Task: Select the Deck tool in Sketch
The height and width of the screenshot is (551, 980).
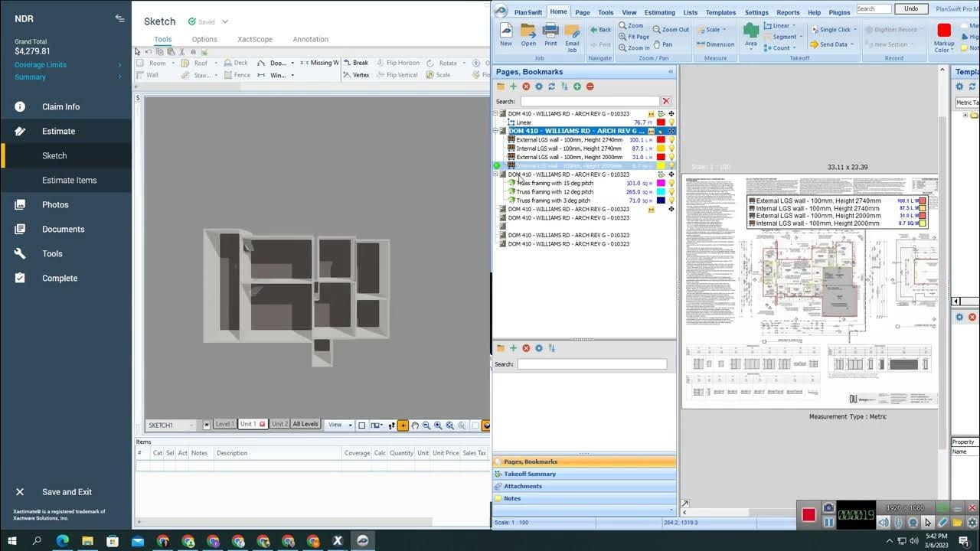Action: coord(235,63)
